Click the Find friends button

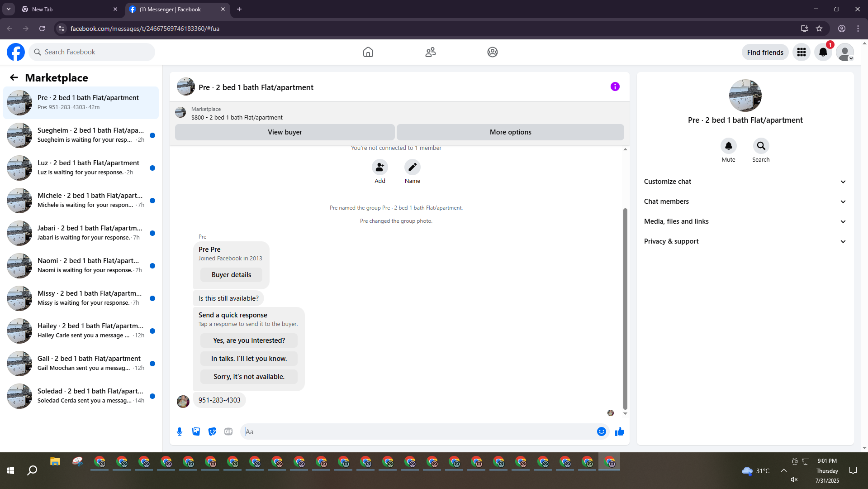(x=765, y=53)
